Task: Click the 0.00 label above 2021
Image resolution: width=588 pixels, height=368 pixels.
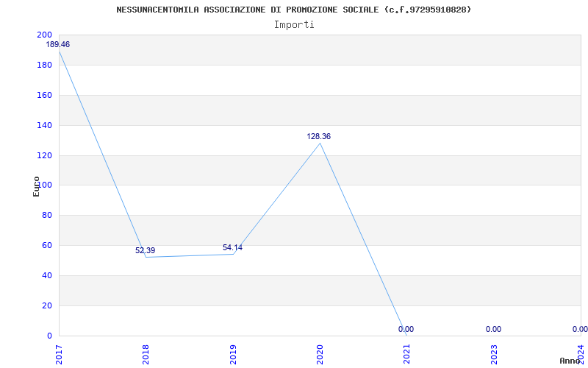Action: pyautogui.click(x=406, y=329)
